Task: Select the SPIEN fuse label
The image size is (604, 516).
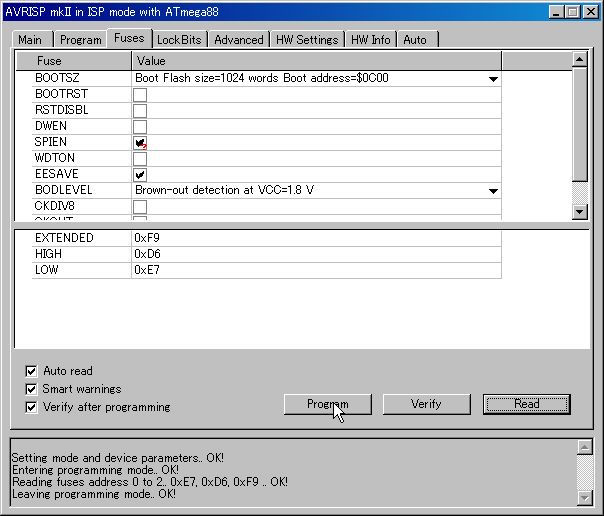Action: [50, 142]
